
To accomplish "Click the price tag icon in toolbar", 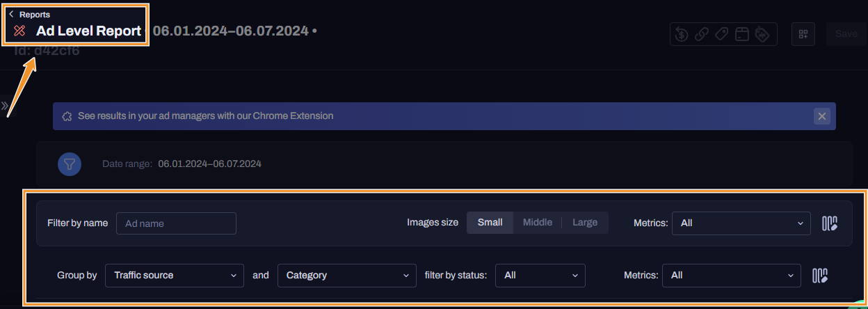I will pyautogui.click(x=722, y=34).
